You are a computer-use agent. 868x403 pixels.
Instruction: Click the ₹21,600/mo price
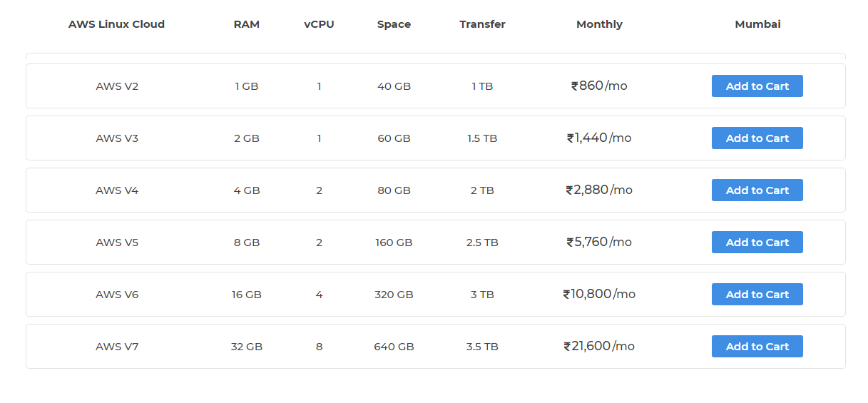tap(599, 347)
